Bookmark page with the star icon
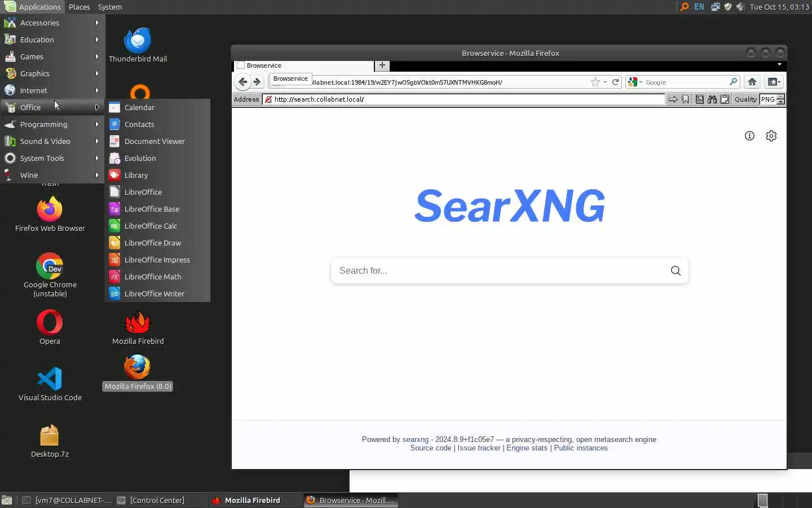The width and height of the screenshot is (812, 508). click(595, 82)
